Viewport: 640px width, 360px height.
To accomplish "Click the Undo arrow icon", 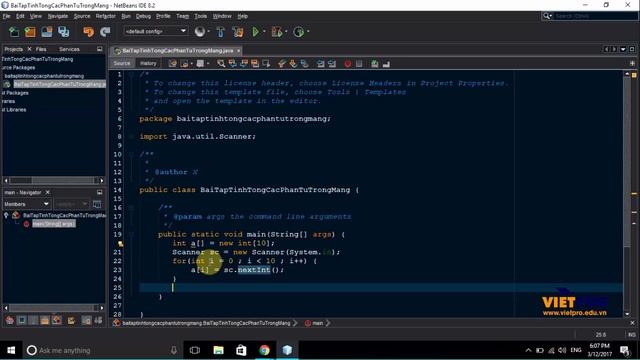I will (x=88, y=32).
